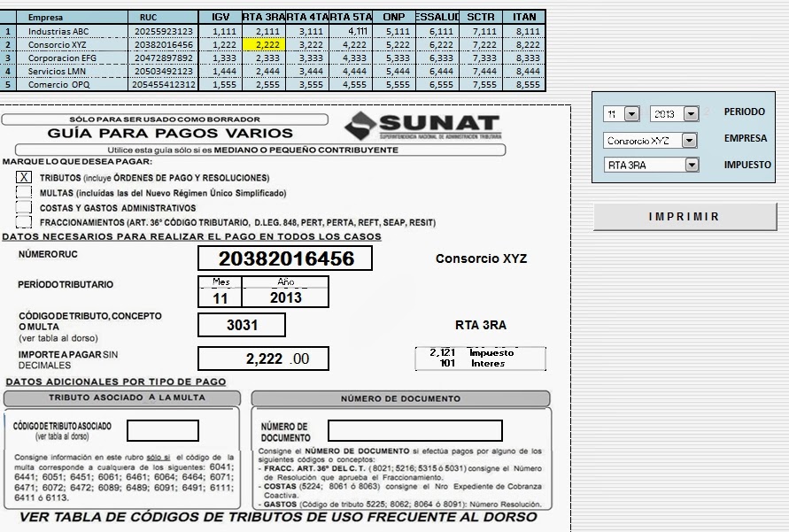Viewport: 789px width, 532px height.
Task: Select the RTA 4TA column header
Action: point(307,17)
